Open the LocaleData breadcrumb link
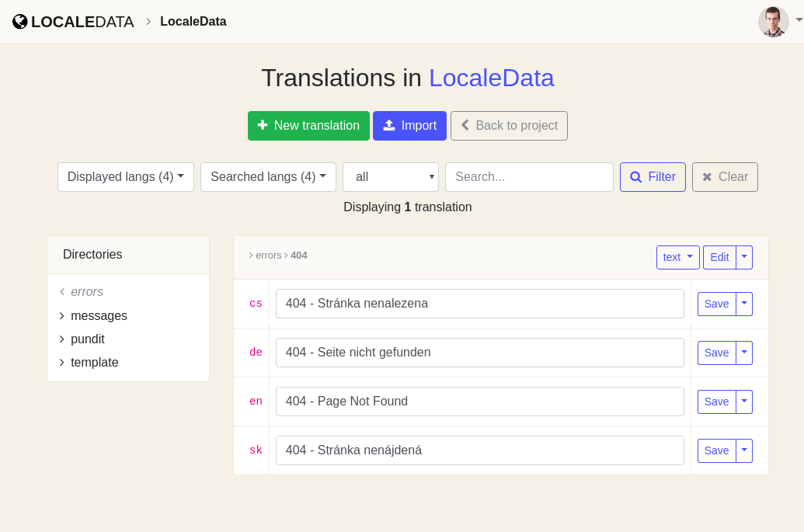The image size is (804, 532). [x=193, y=22]
